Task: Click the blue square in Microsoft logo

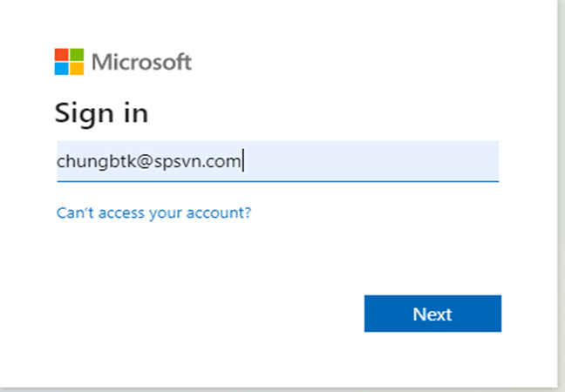Action: [62, 69]
